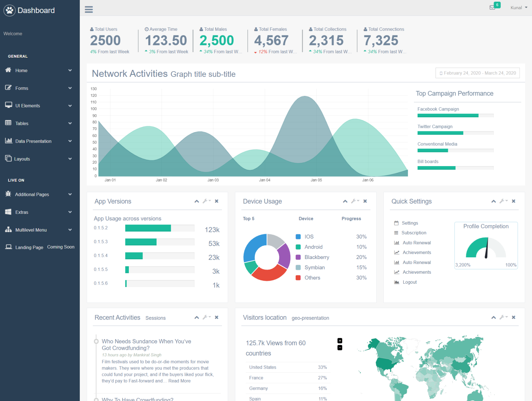Viewport: 532px width, 401px height.
Task: Click the Additional Pages bug icon
Action: click(x=8, y=194)
